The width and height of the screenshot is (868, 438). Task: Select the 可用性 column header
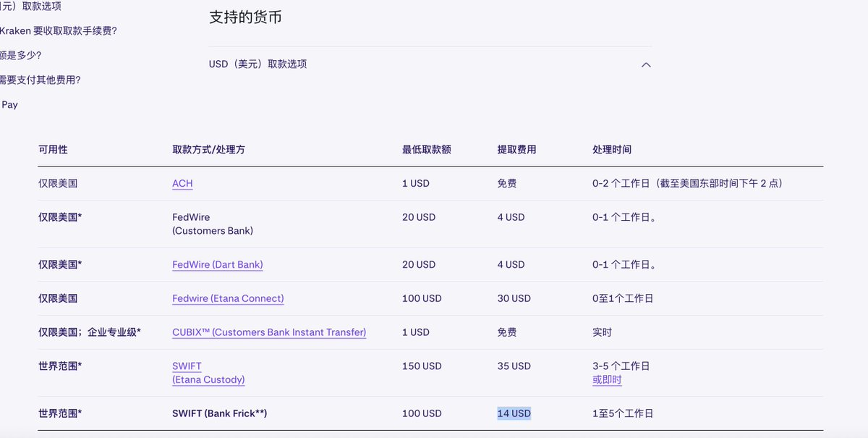click(x=53, y=149)
